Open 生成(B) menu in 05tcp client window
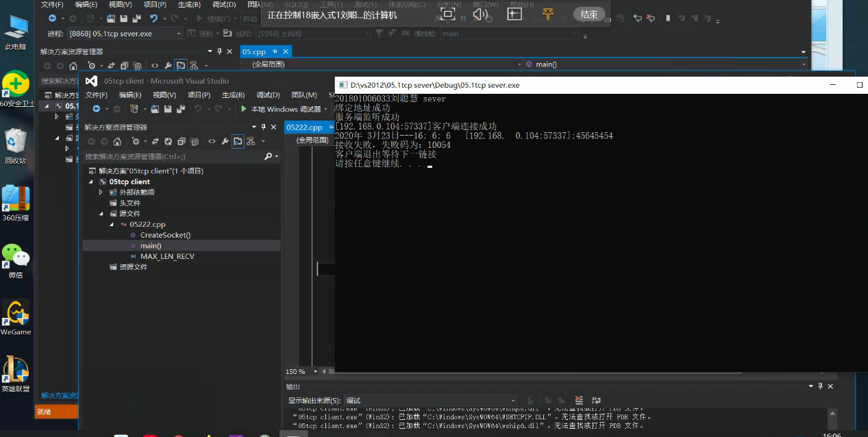 (x=233, y=95)
